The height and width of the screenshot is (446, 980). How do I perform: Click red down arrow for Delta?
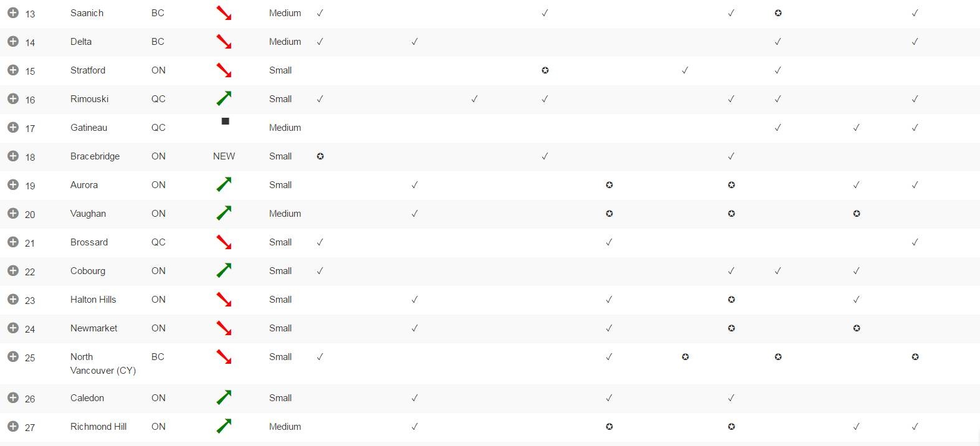pyautogui.click(x=224, y=42)
